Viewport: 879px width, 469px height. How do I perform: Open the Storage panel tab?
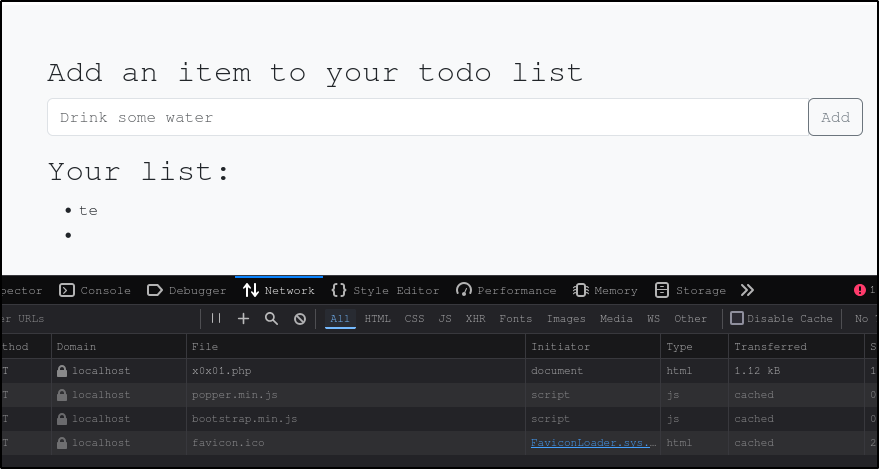[690, 290]
